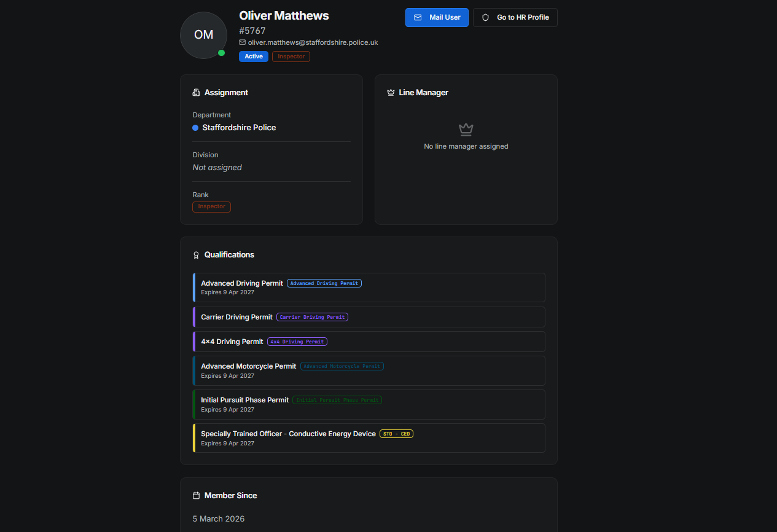Image resolution: width=777 pixels, height=532 pixels.
Task: Click the blue Advanced Driving Permit tag
Action: [324, 283]
